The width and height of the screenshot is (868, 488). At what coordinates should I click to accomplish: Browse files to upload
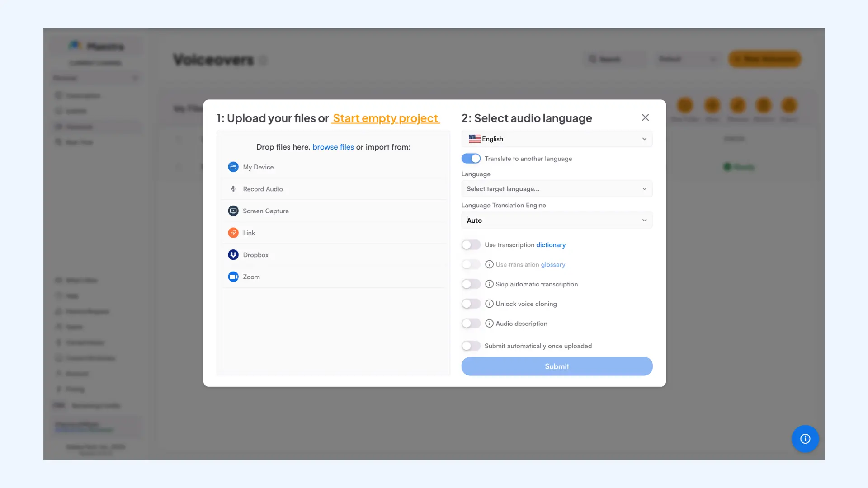click(333, 147)
